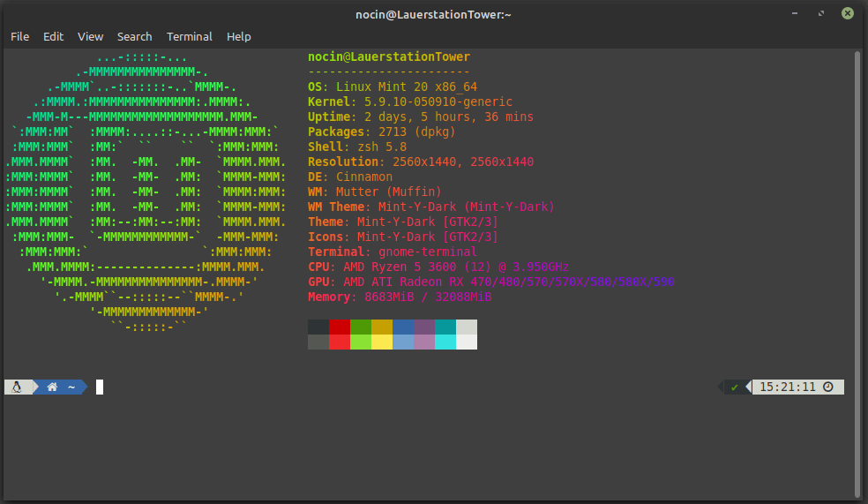Click the white block bottom row

467,342
